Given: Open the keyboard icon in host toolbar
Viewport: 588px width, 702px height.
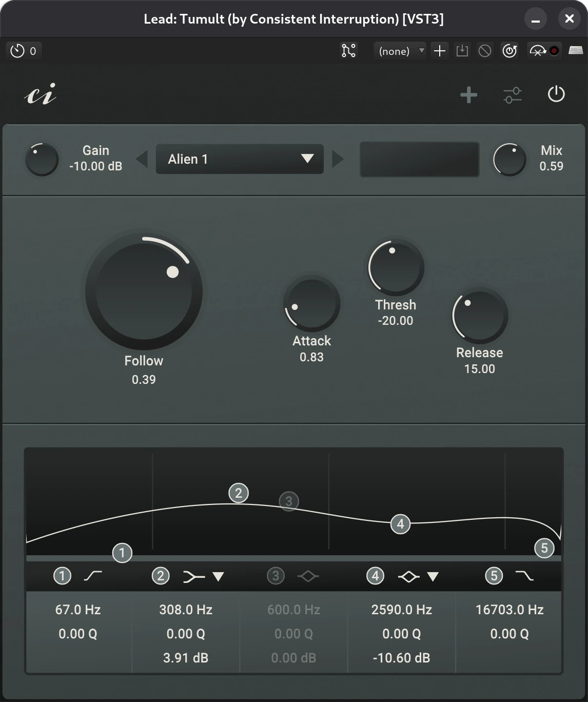Looking at the screenshot, I should pos(576,50).
